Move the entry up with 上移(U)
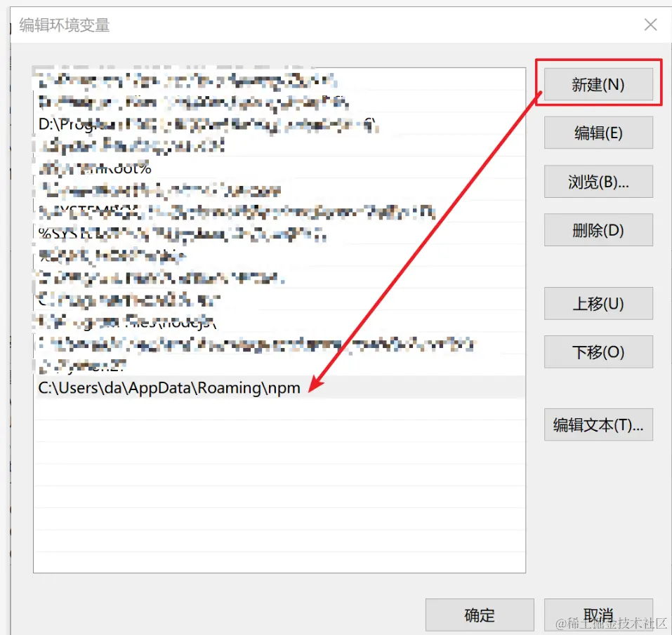 point(598,303)
